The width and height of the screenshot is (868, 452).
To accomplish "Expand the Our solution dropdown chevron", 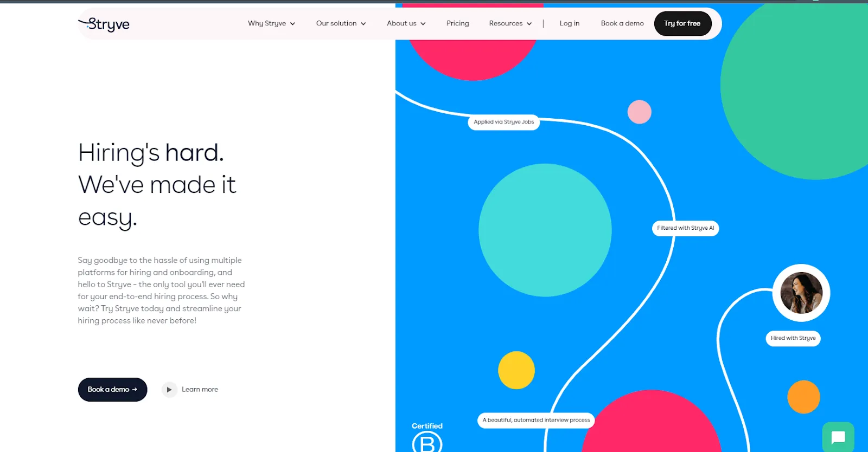I will tap(363, 24).
